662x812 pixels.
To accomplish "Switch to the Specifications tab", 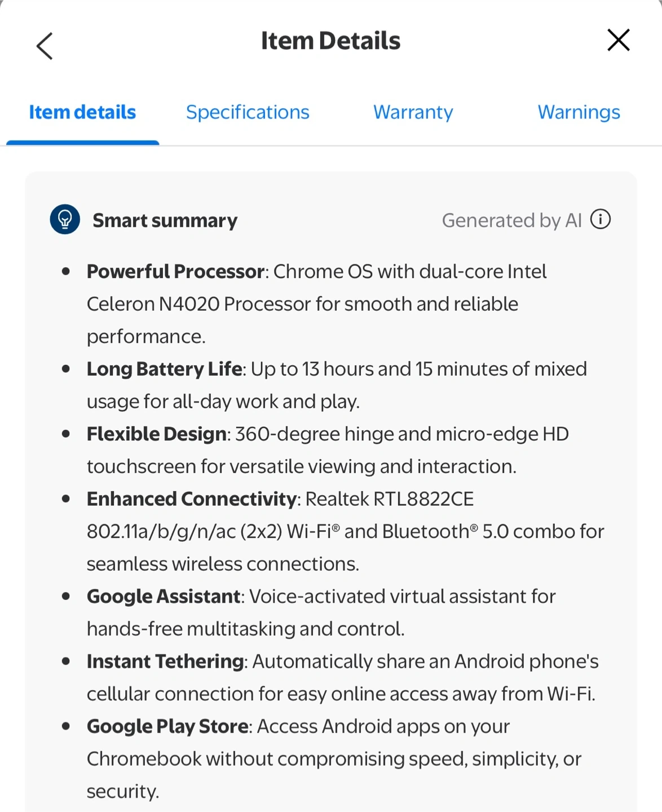I will 248,112.
